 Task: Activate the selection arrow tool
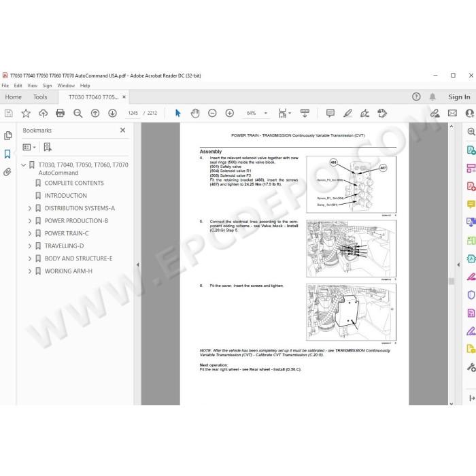(x=178, y=114)
